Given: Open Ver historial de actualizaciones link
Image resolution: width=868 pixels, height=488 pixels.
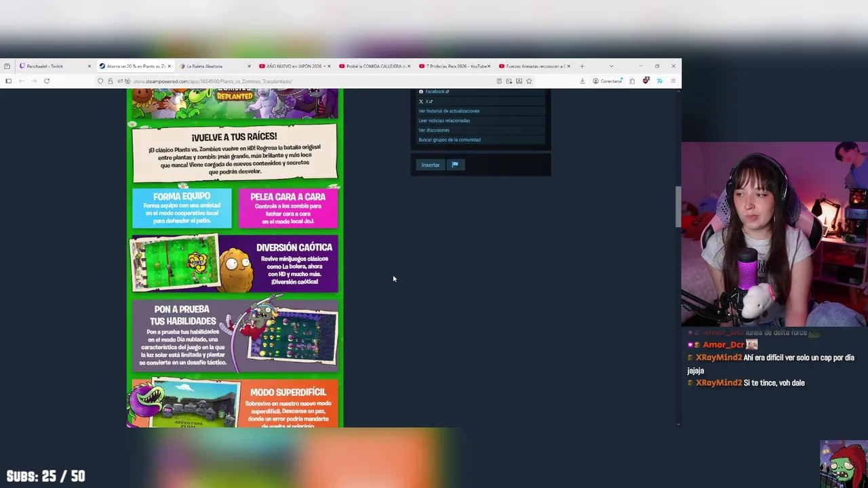Looking at the screenshot, I should (x=449, y=111).
